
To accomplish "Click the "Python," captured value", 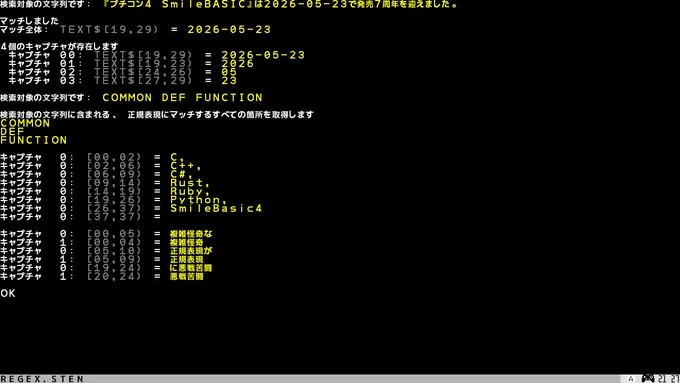I will [199, 200].
